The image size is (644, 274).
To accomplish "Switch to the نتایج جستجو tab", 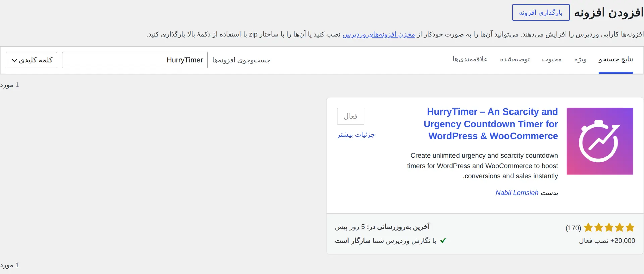I will 616,60.
